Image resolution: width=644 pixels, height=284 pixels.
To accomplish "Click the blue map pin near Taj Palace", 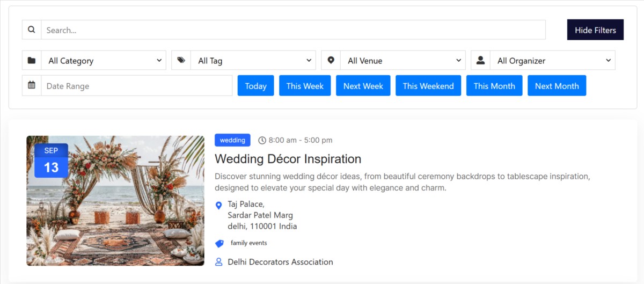I will point(218,205).
